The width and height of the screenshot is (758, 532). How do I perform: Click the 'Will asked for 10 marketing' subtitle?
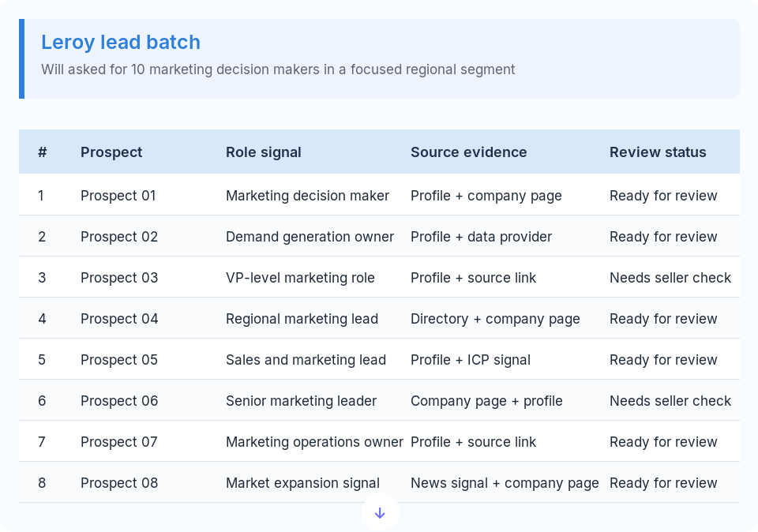tap(278, 69)
